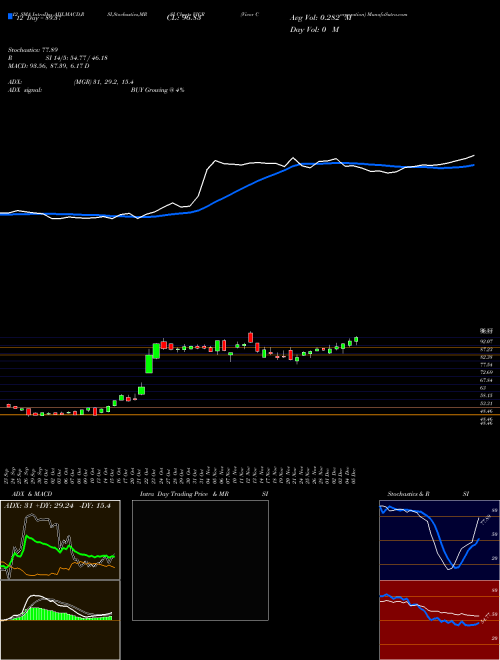Select the 'Day Vol: 0 M' text
Viewport: 500px width, 660px height.
[314, 30]
